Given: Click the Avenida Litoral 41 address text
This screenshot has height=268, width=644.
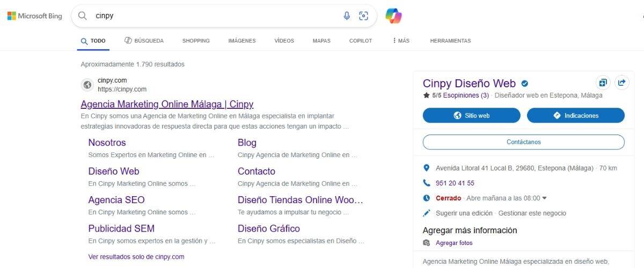Looking at the screenshot, I should tap(515, 168).
